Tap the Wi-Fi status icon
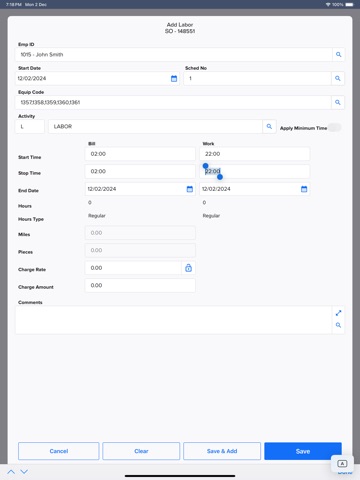Screen dimensions: 360x480 [328, 4]
